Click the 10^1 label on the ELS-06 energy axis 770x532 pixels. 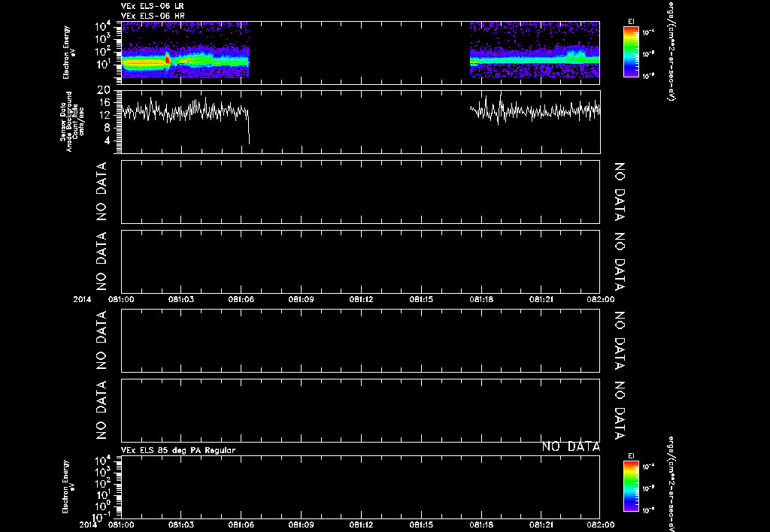(104, 65)
